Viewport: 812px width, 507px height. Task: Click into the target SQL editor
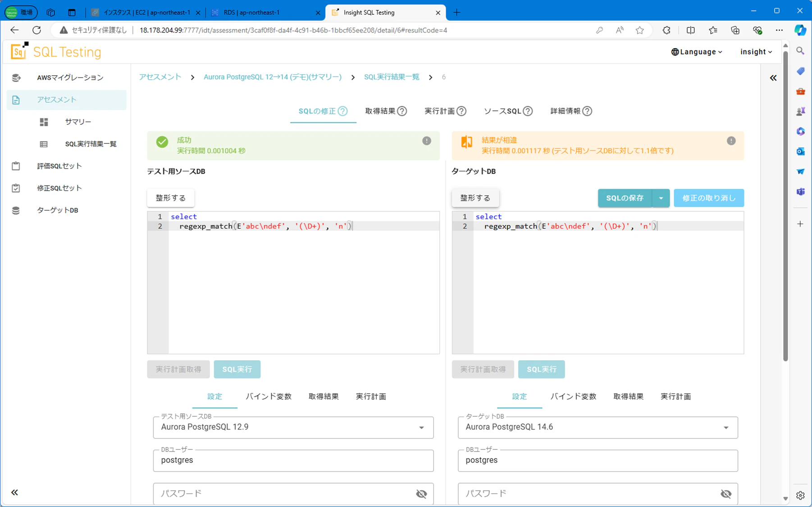(598, 283)
